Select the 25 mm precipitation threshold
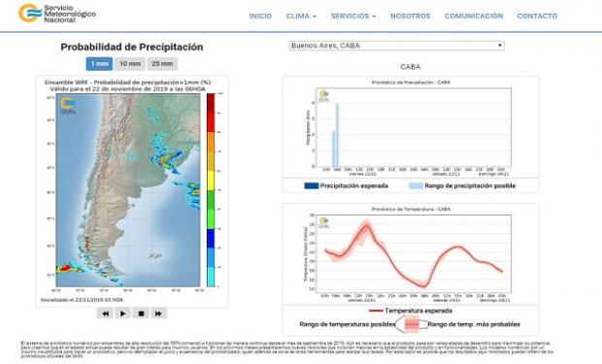Viewport: 602px width, 364px height. (x=162, y=64)
